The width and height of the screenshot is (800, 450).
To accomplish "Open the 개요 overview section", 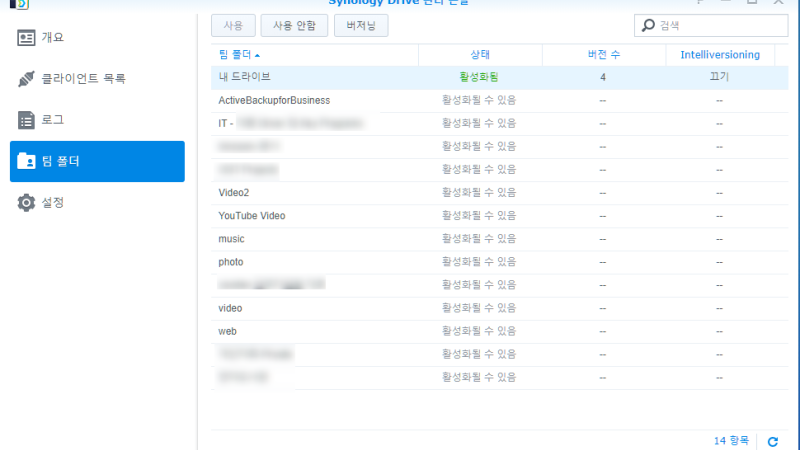I will [97, 38].
